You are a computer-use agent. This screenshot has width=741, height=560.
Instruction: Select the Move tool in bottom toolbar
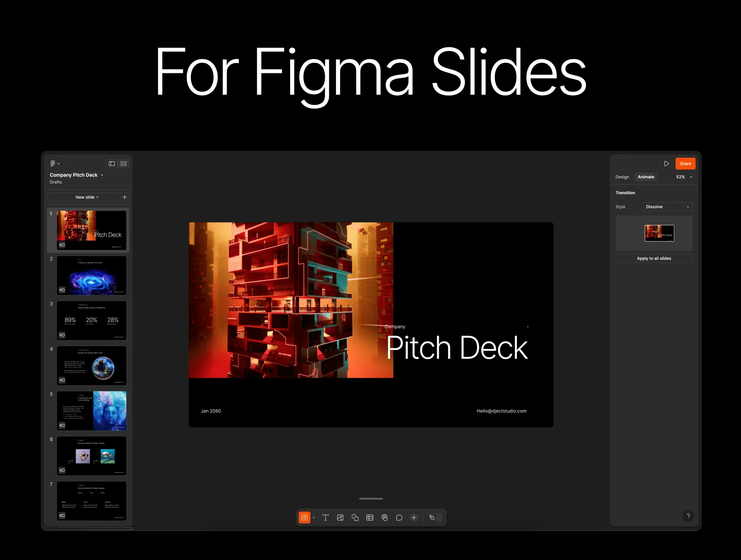304,518
